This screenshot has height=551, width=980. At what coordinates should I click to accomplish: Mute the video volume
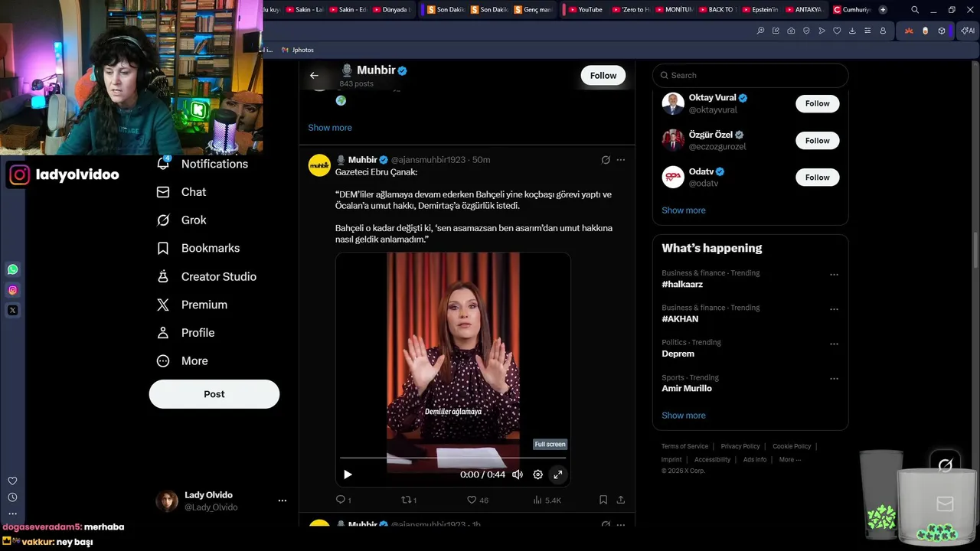518,474
